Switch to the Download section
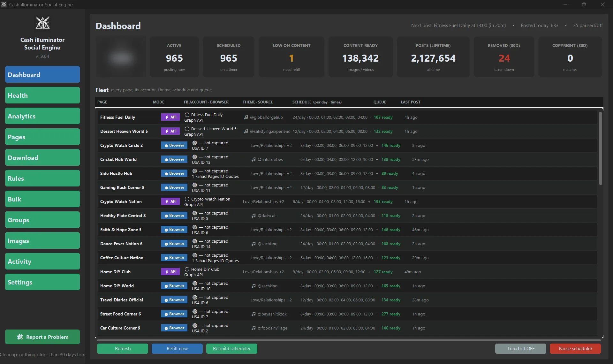Viewport: 613px width, 364px height. (42, 157)
